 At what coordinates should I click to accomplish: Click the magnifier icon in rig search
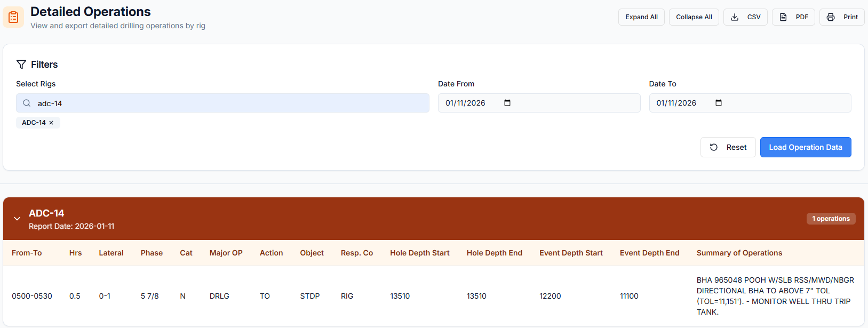tap(27, 103)
